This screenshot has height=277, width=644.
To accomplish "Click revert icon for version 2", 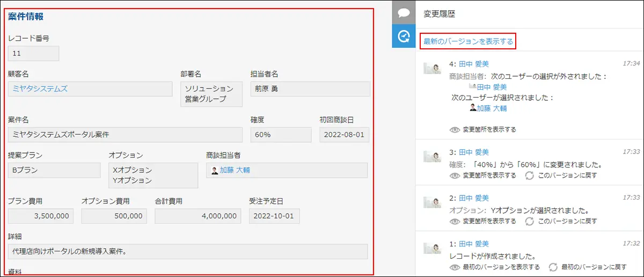I will click(529, 221).
